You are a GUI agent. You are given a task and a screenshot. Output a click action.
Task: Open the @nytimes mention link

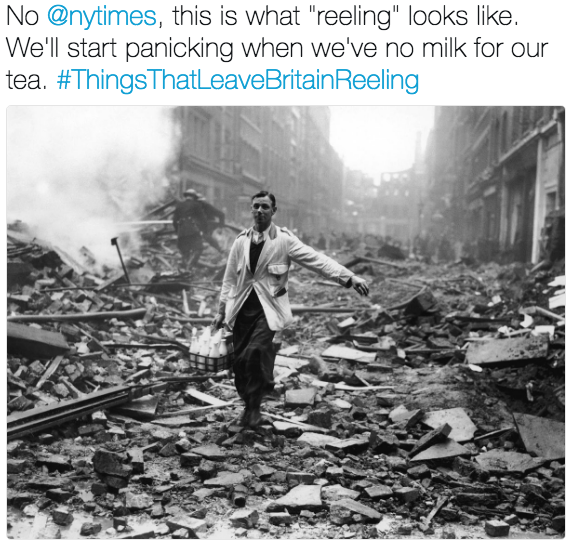tap(102, 16)
